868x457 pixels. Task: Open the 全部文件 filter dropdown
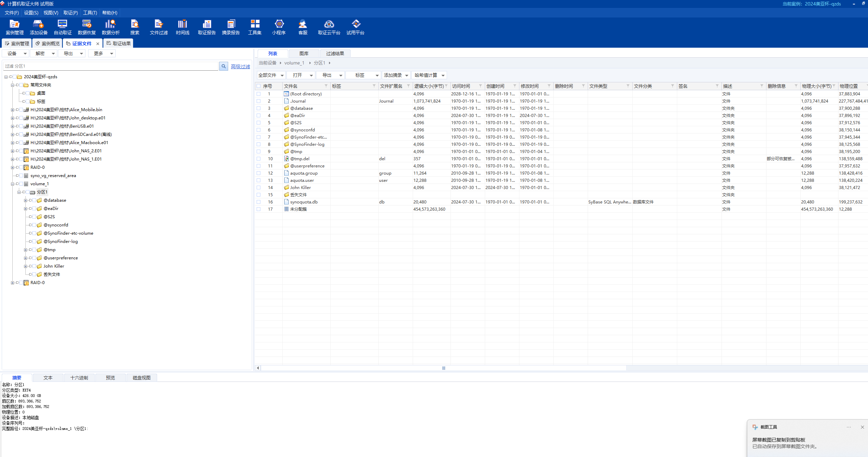pyautogui.click(x=271, y=75)
